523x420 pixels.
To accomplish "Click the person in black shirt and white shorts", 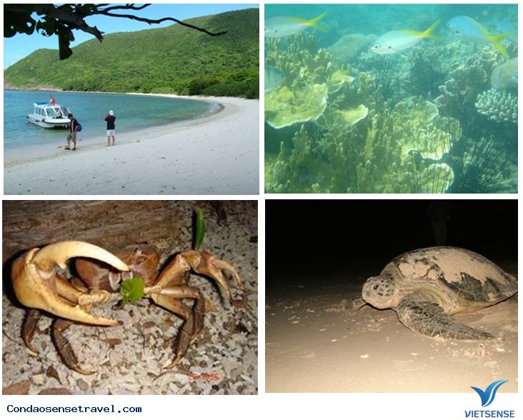I will pos(110,129).
